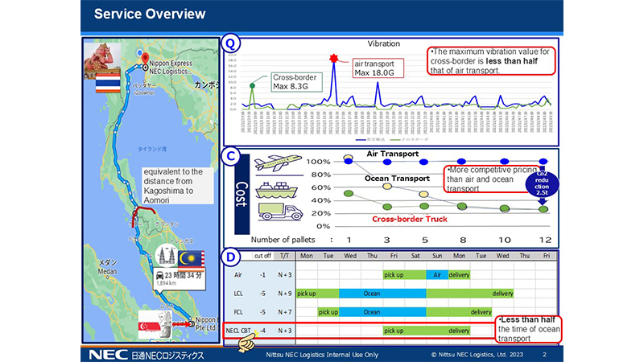Click the pointing hand icon by NECL CBT
Viewport: 644px width, 362px height.
pos(249,342)
